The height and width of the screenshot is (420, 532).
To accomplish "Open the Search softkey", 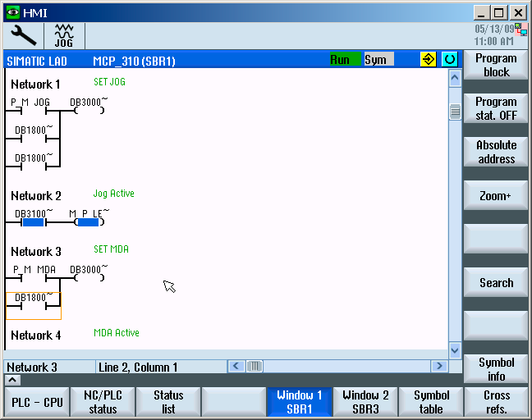I will pyautogui.click(x=496, y=282).
